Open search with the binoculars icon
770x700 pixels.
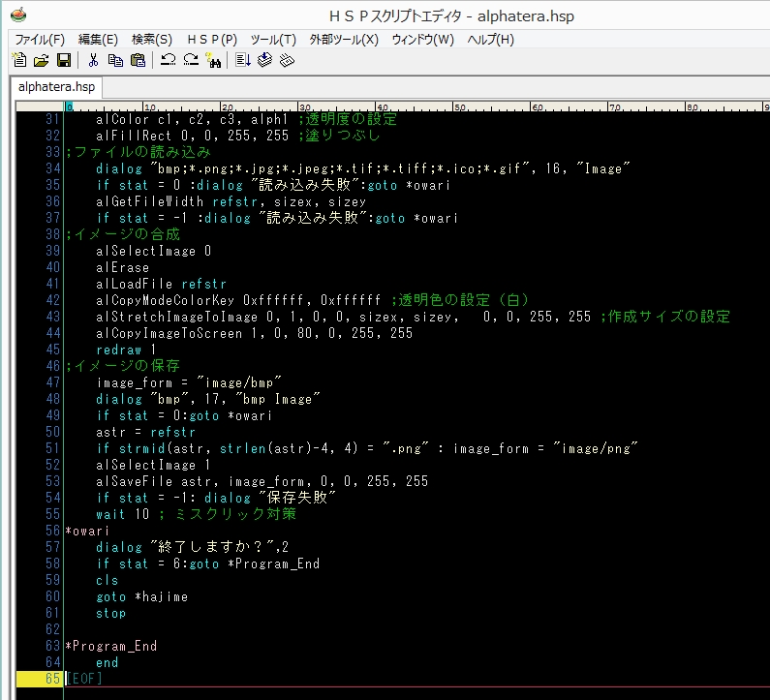click(213, 60)
